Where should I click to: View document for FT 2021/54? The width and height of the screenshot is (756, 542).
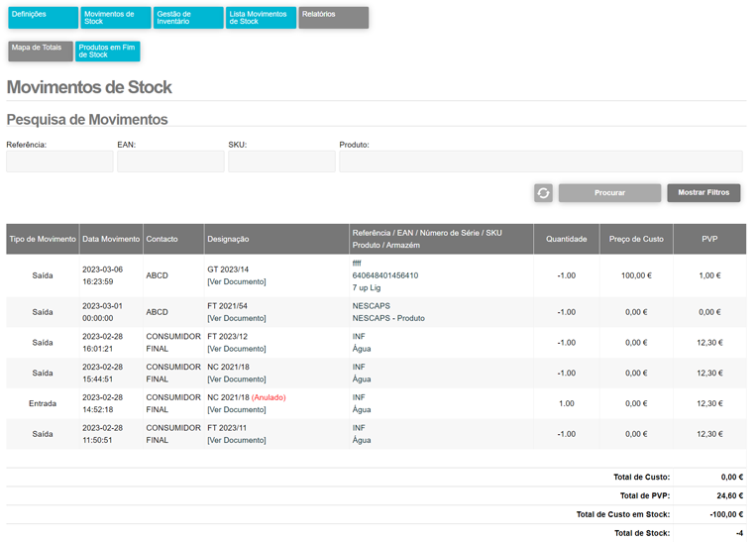point(237,319)
